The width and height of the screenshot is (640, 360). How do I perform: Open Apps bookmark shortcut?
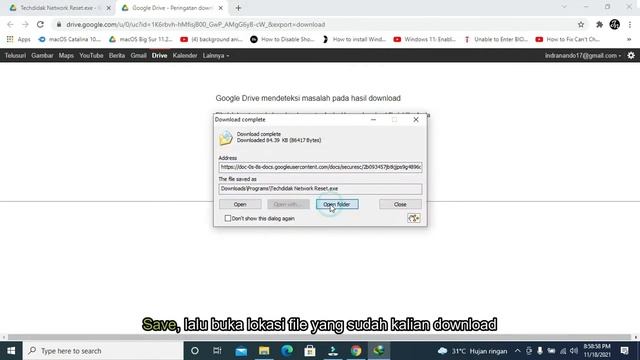click(19, 39)
